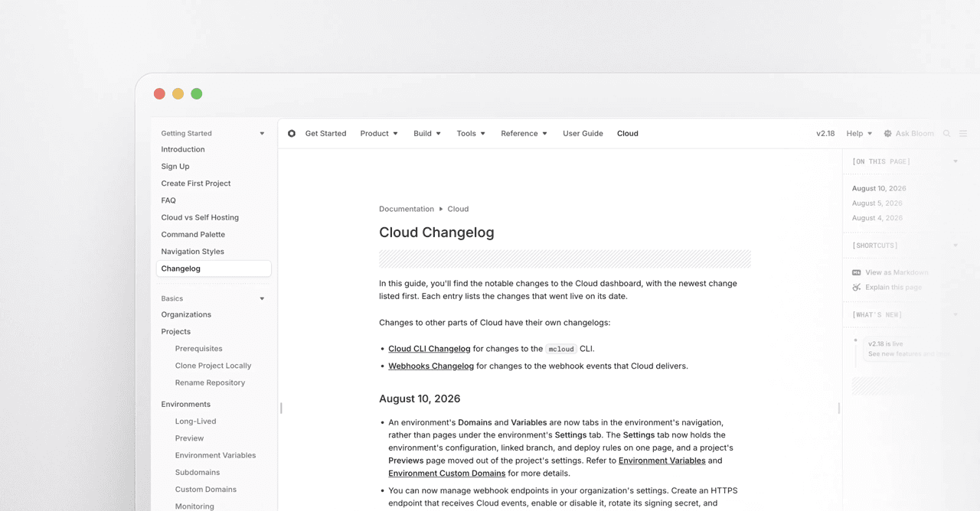Collapse the Shortcuts panel
Image resolution: width=980 pixels, height=511 pixels.
click(x=955, y=246)
